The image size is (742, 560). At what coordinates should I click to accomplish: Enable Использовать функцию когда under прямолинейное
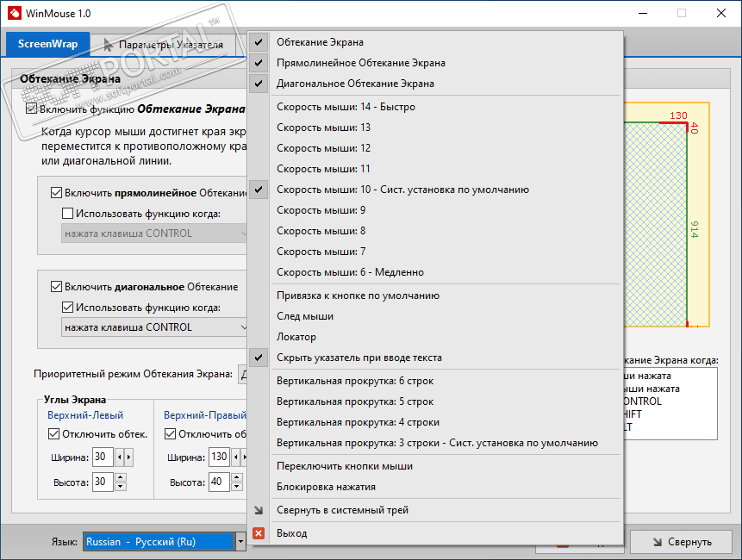click(68, 214)
